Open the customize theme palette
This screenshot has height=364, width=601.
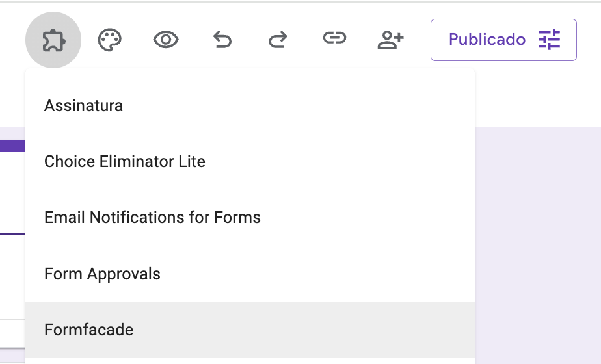click(x=110, y=40)
